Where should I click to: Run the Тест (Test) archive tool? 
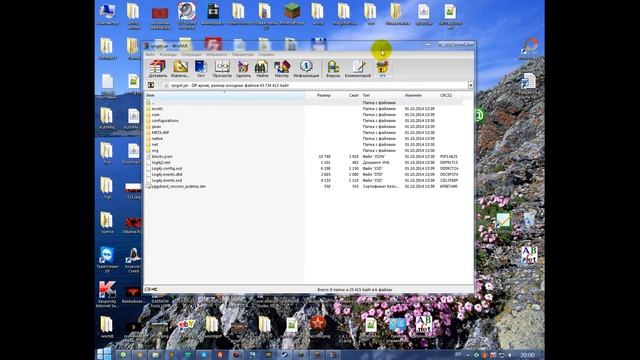pos(201,69)
